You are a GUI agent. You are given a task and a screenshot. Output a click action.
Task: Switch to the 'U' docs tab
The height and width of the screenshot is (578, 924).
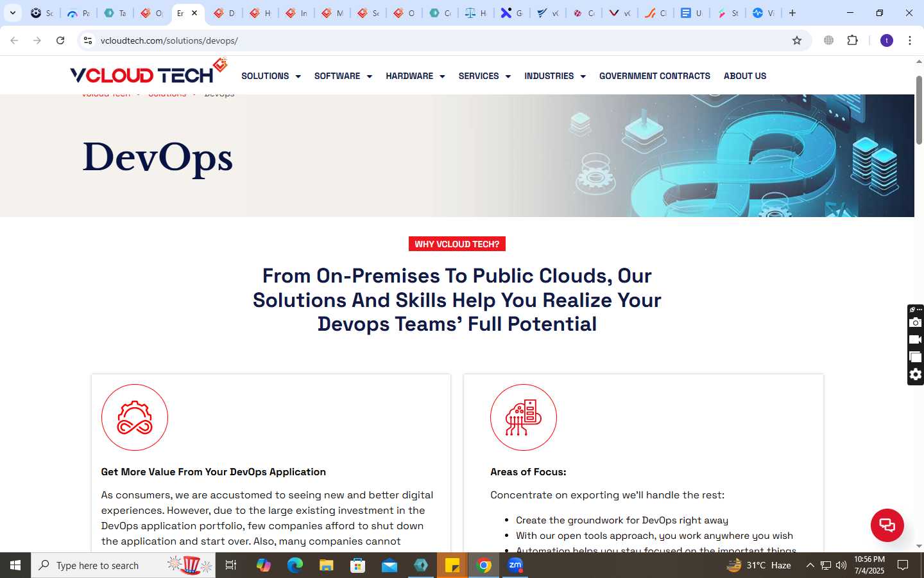coord(692,13)
